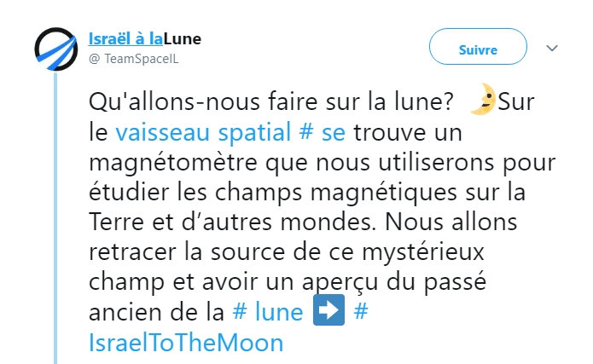This screenshot has width=593, height=364.
Task: Click the "#" symbol after the arrow emoji
Action: coord(360,312)
